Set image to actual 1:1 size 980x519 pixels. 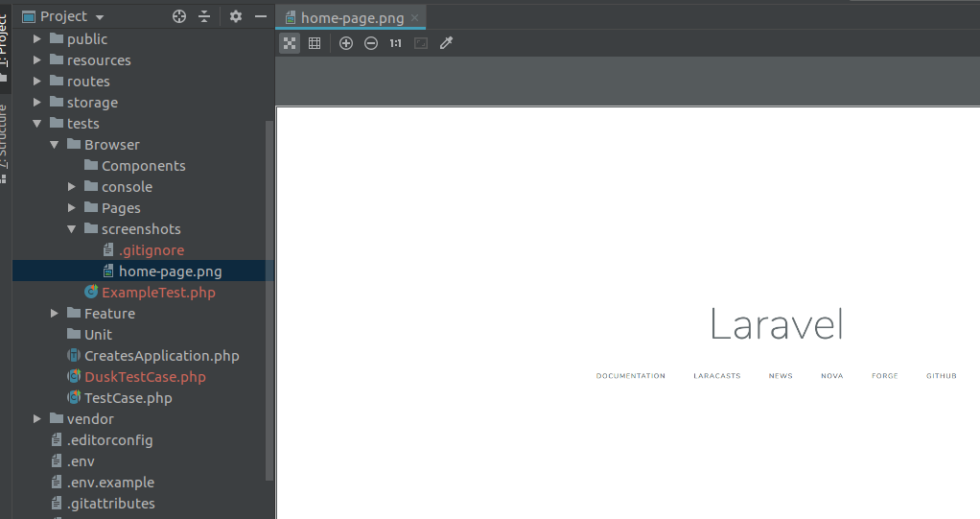[x=396, y=43]
